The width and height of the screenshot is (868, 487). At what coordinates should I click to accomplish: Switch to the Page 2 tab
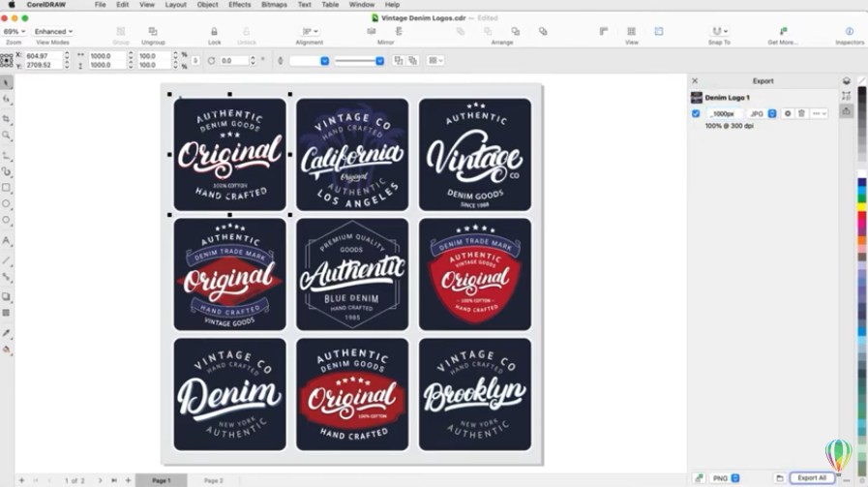point(213,481)
